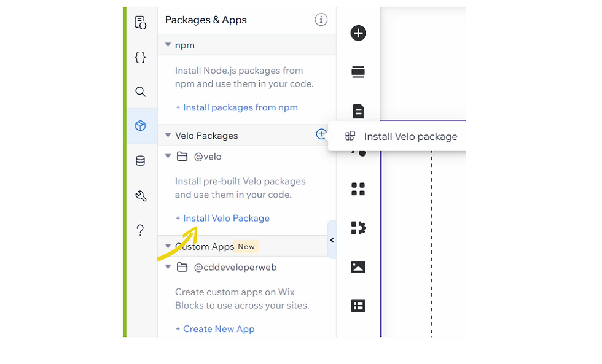
Task: Open the Page Code icon in sidebar
Action: 141,23
